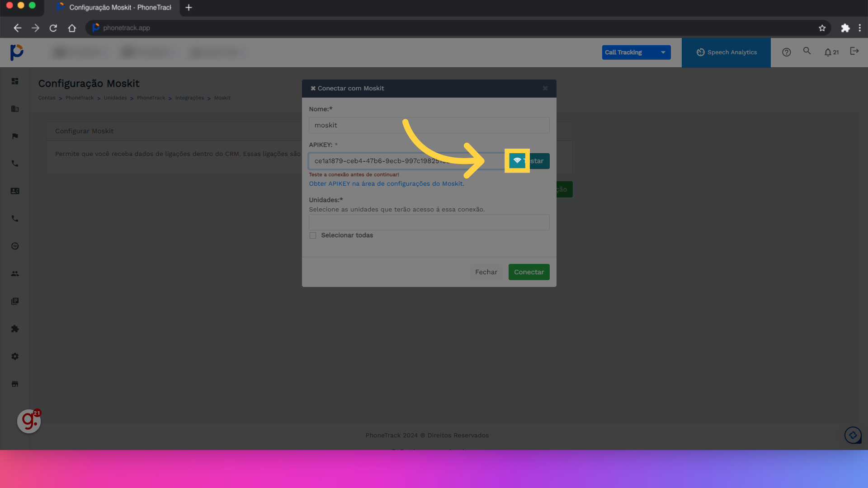Screen dimensions: 868x488
Task: Open the lower phone icon in sidebar
Action: (x=15, y=219)
